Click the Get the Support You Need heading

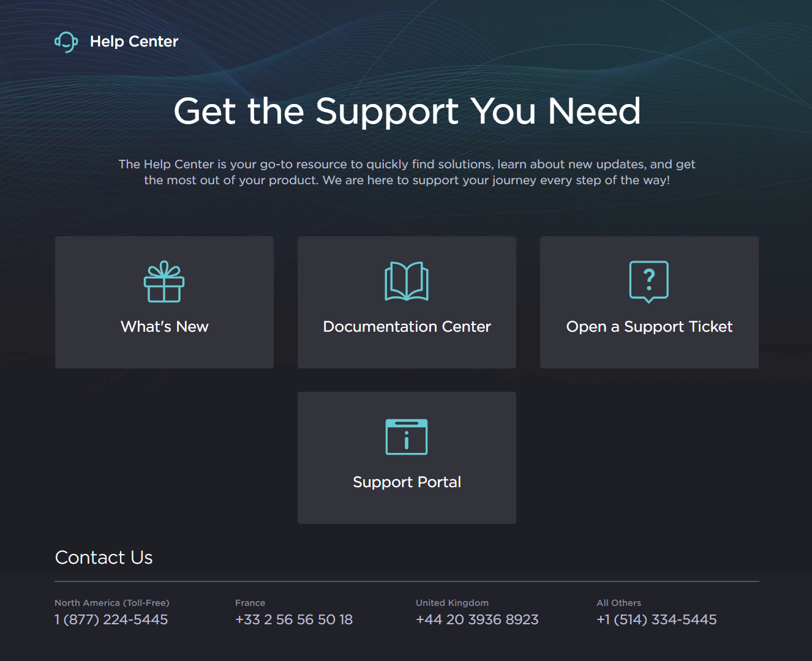407,111
